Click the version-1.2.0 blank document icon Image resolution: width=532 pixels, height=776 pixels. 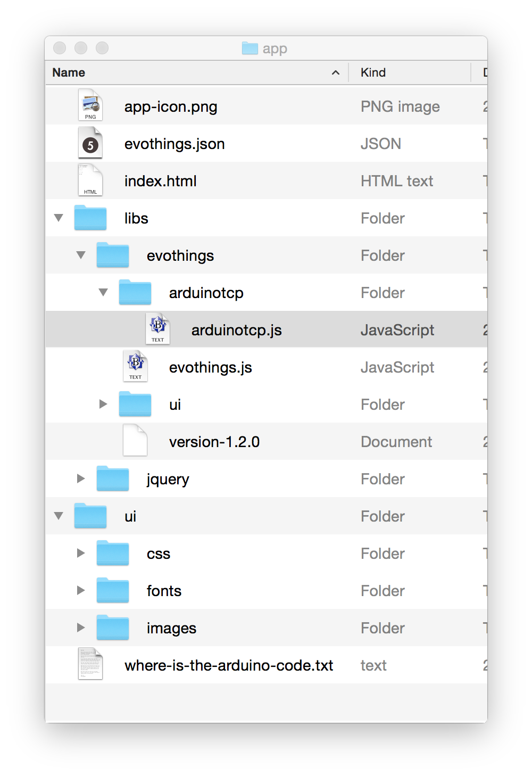coord(135,441)
